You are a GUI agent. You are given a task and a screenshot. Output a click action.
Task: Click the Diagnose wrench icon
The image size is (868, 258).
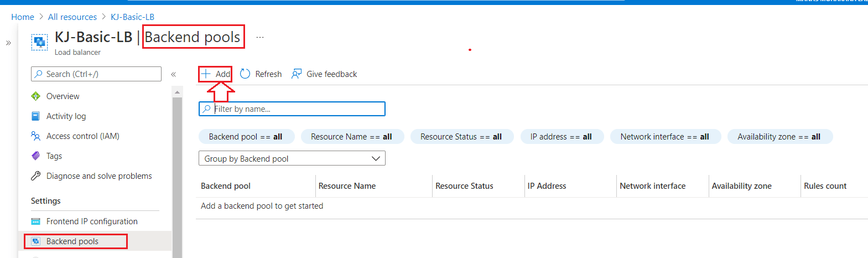[36, 176]
